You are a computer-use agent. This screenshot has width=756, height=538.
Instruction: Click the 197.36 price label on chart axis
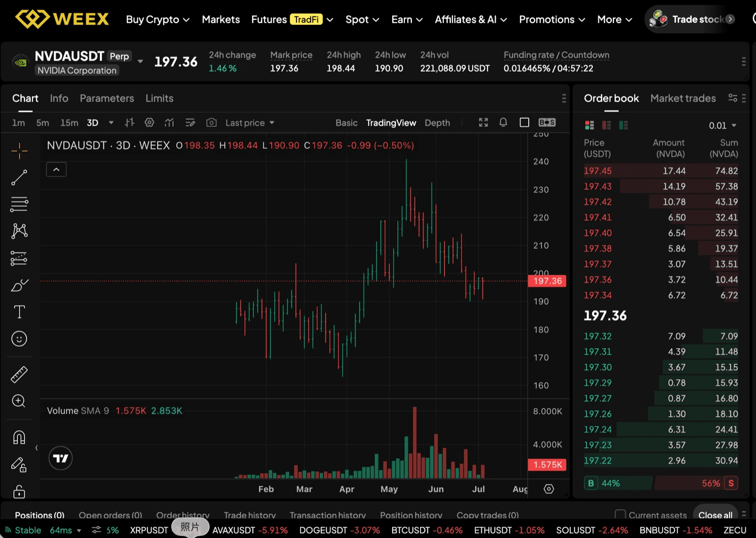pyautogui.click(x=547, y=281)
